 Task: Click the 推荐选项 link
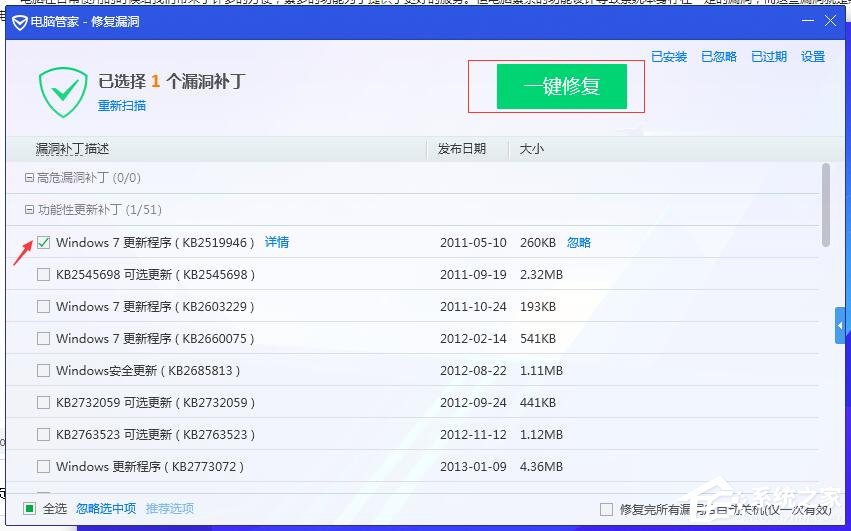pyautogui.click(x=170, y=509)
